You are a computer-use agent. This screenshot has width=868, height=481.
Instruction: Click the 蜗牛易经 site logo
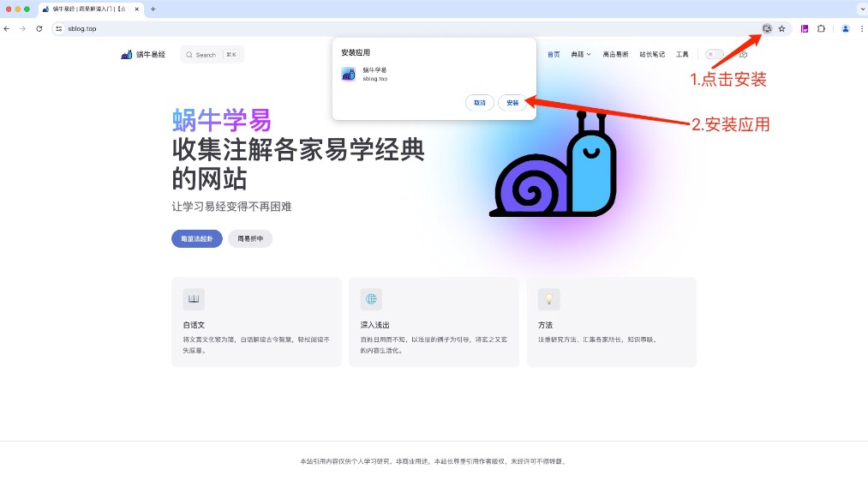[x=127, y=54]
